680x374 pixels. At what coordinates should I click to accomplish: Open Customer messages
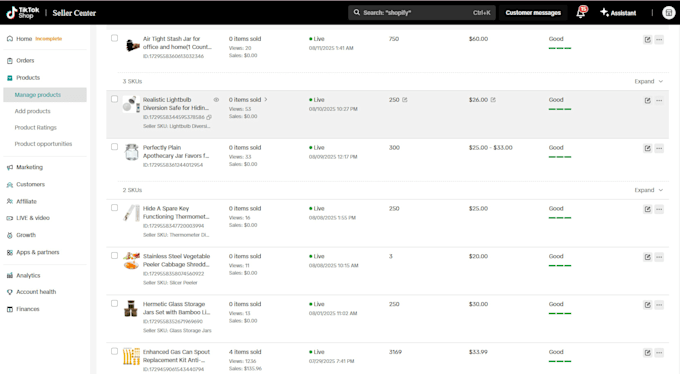533,13
